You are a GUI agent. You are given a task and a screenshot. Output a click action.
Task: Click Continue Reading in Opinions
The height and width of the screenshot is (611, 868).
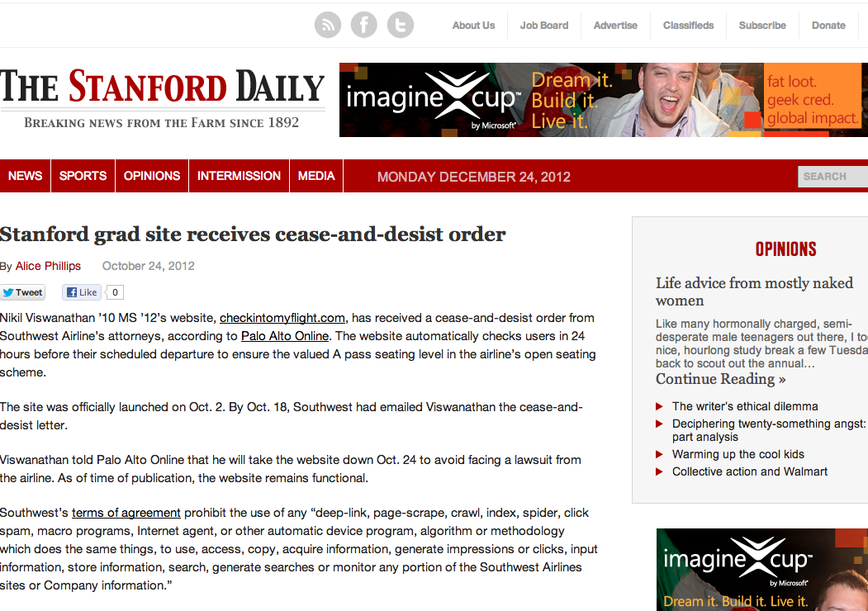pos(720,379)
